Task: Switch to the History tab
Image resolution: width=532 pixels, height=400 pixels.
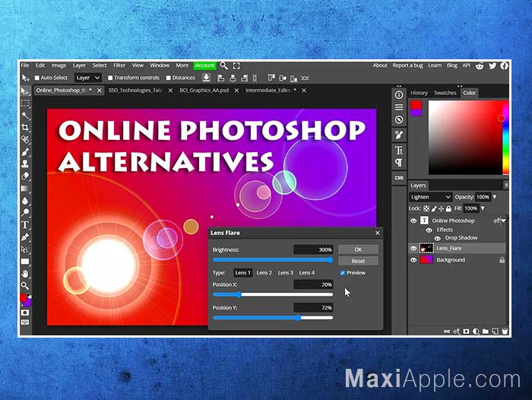Action: point(419,93)
